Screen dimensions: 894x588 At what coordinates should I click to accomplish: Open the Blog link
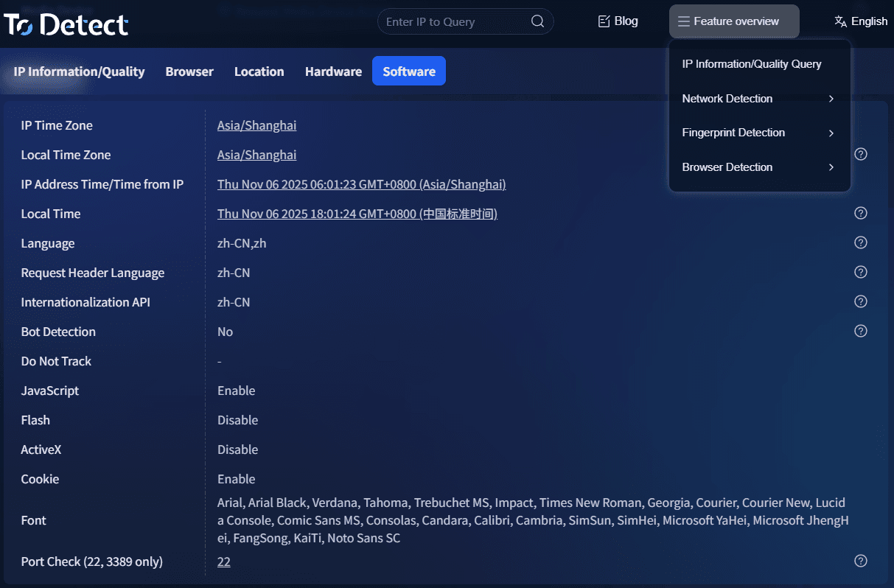click(618, 21)
